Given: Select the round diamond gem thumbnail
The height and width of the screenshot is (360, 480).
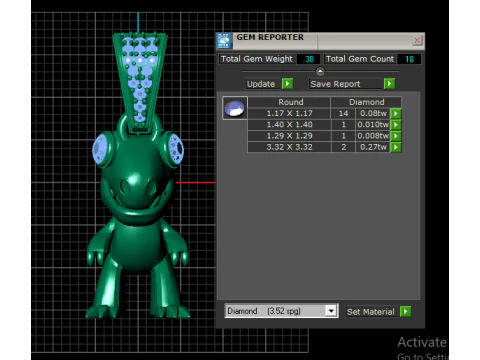Looking at the screenshot, I should pyautogui.click(x=235, y=108).
